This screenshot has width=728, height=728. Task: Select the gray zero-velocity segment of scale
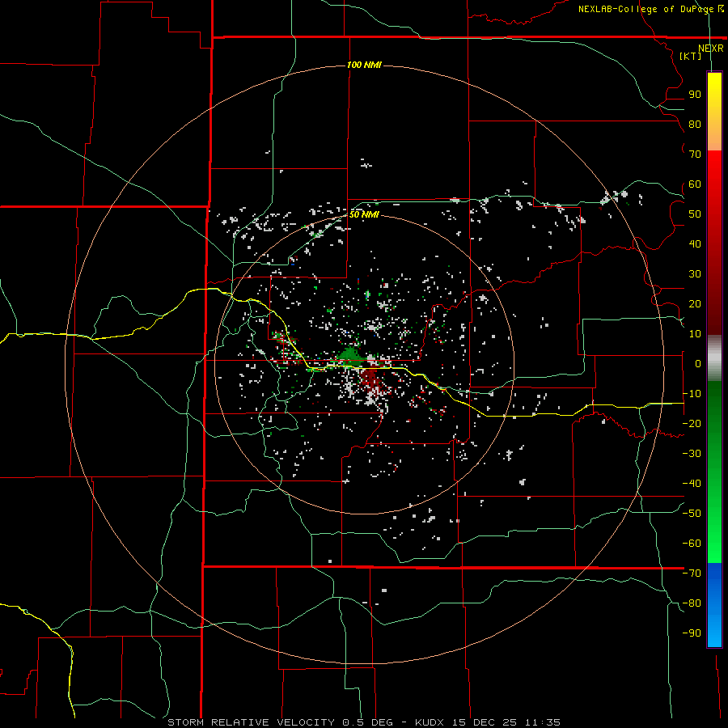coord(714,358)
